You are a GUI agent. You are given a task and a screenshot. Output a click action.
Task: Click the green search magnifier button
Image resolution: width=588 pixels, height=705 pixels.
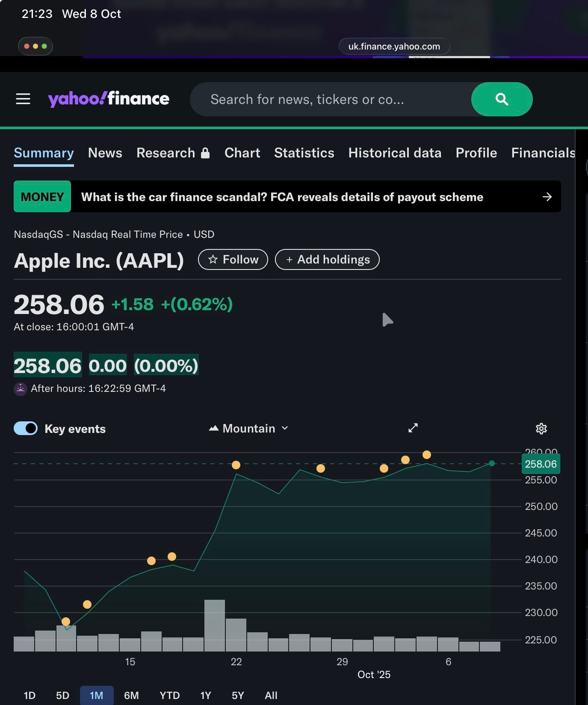click(502, 99)
